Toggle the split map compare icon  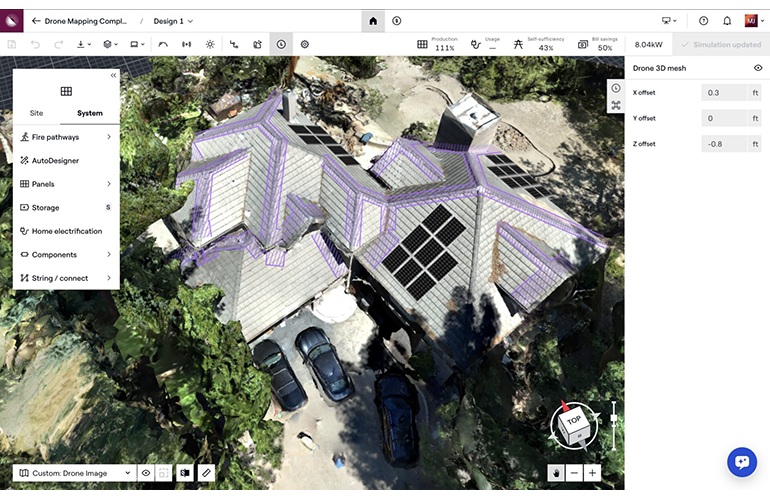pyautogui.click(x=185, y=473)
